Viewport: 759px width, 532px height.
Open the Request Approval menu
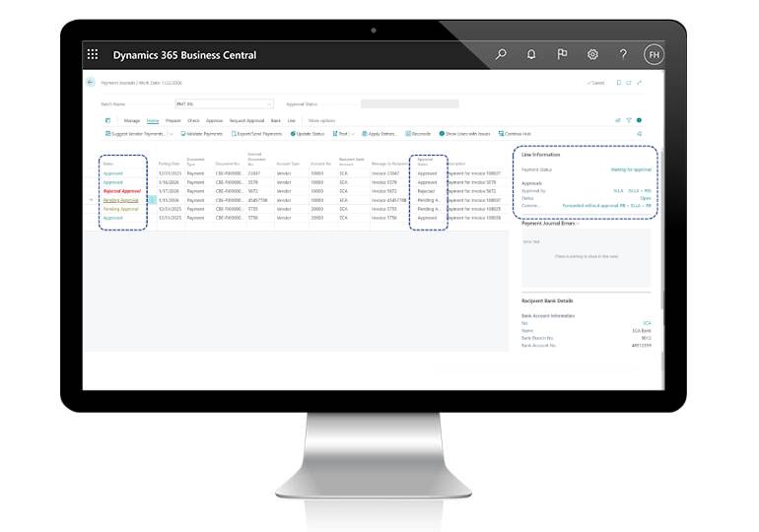click(x=246, y=120)
